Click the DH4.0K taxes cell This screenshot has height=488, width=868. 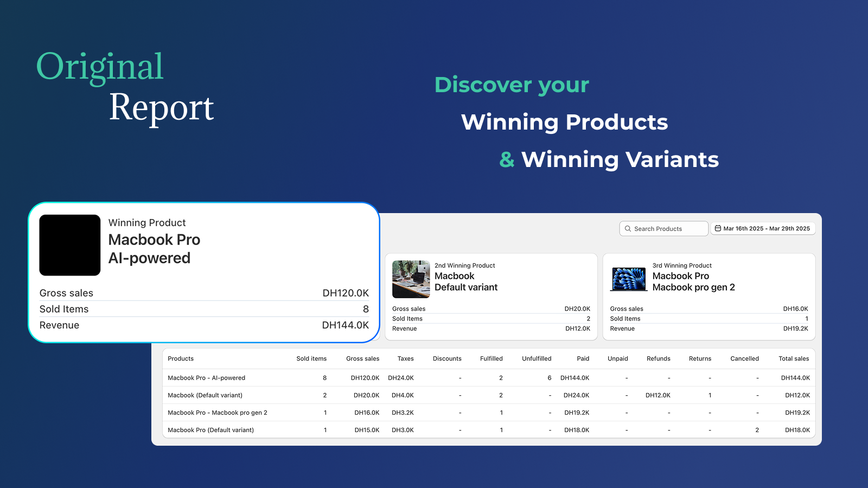(403, 395)
